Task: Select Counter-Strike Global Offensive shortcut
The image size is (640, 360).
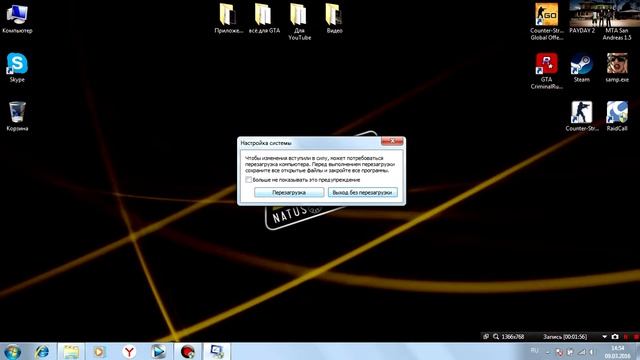Action: (x=547, y=21)
